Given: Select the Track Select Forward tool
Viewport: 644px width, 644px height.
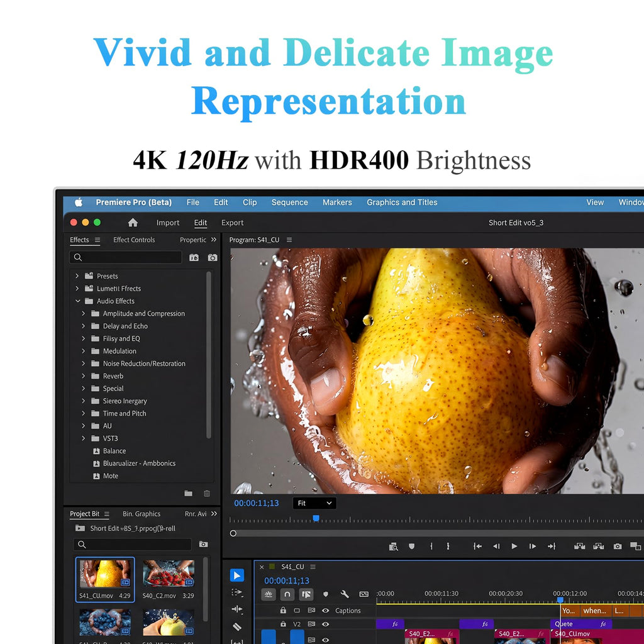Looking at the screenshot, I should pyautogui.click(x=237, y=592).
